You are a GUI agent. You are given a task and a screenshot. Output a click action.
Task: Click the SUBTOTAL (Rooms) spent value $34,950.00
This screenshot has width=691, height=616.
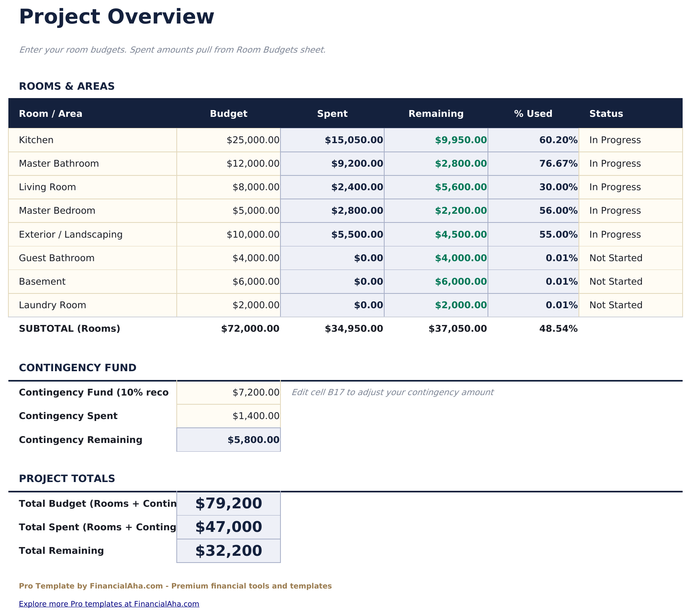coord(353,329)
